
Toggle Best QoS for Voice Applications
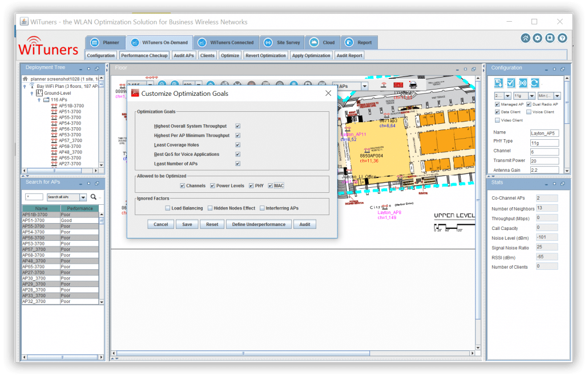pos(237,154)
